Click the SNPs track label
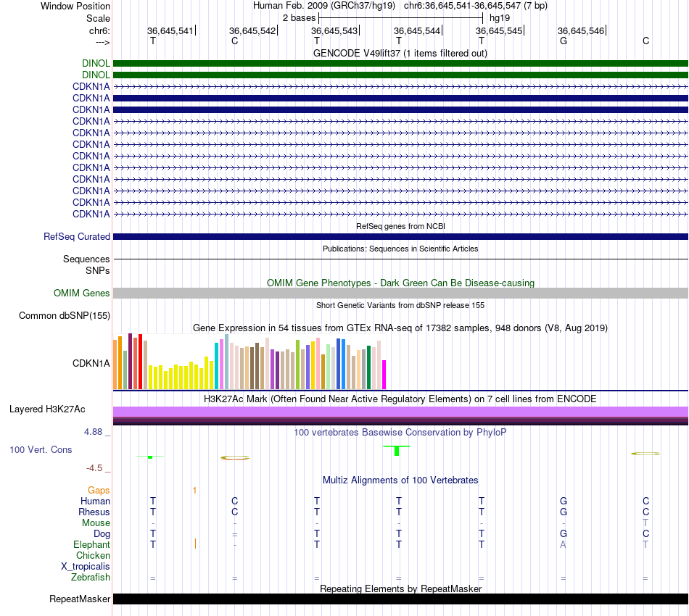The image size is (689, 616). (x=98, y=270)
